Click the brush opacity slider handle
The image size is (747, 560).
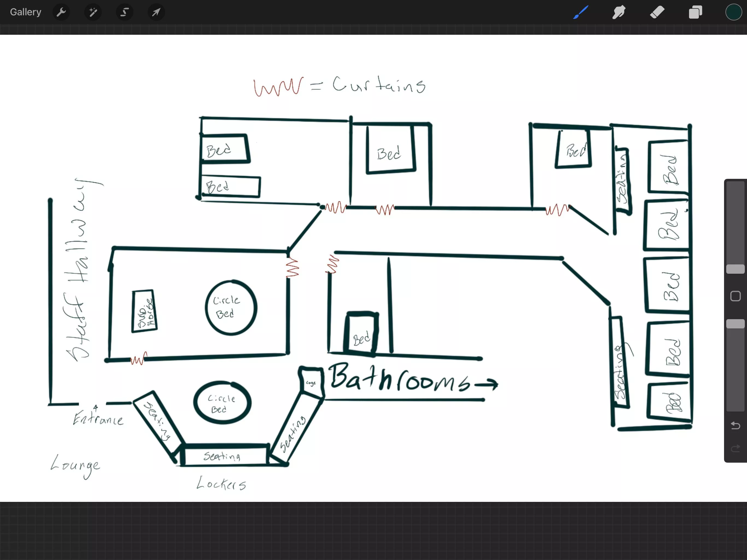point(735,323)
